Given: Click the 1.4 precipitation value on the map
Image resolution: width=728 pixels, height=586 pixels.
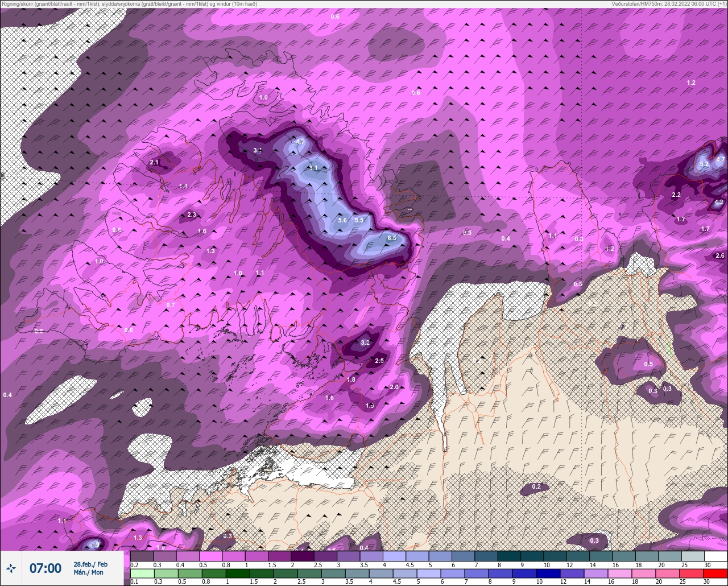Looking at the screenshot, I should (183, 186).
